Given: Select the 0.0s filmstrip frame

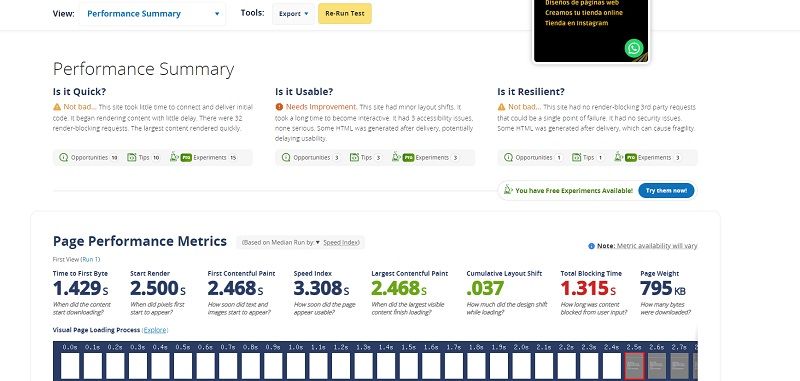Looking at the screenshot, I should [x=70, y=366].
